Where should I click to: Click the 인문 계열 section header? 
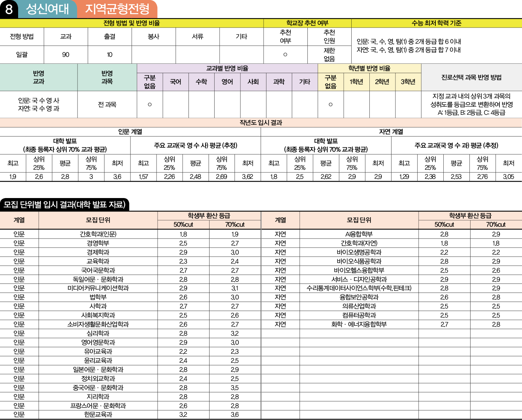130,132
